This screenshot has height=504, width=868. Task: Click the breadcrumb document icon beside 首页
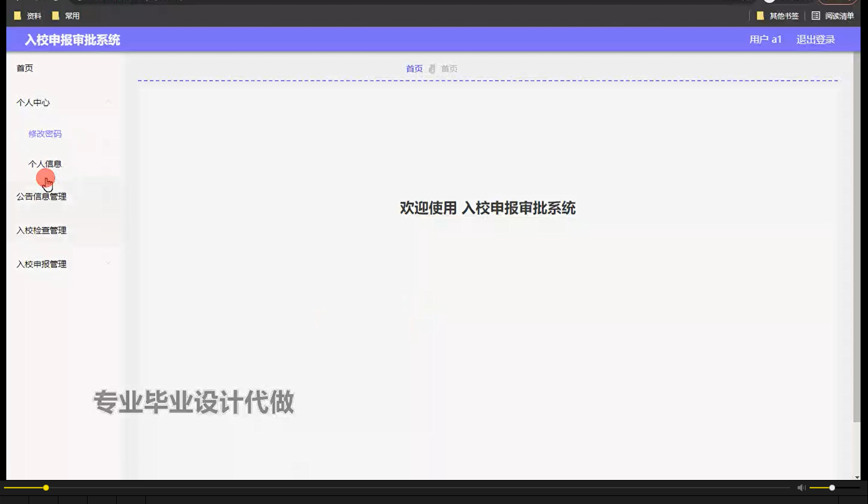(x=431, y=68)
